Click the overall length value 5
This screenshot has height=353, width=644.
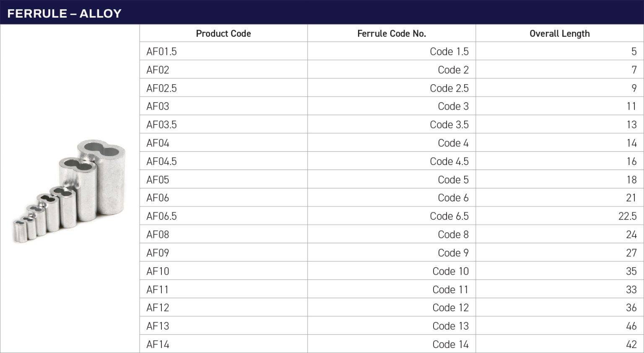click(634, 52)
